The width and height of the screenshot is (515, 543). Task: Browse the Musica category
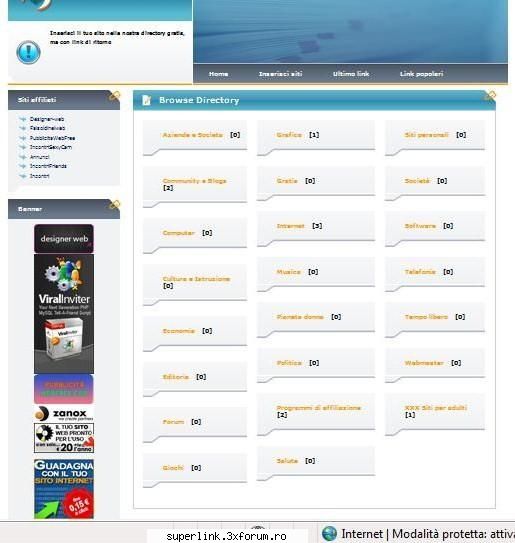click(289, 272)
